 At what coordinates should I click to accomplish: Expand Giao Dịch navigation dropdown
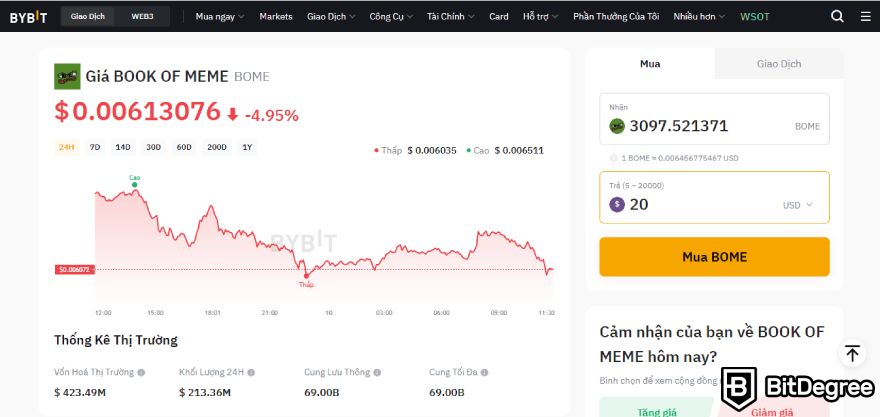pyautogui.click(x=331, y=16)
